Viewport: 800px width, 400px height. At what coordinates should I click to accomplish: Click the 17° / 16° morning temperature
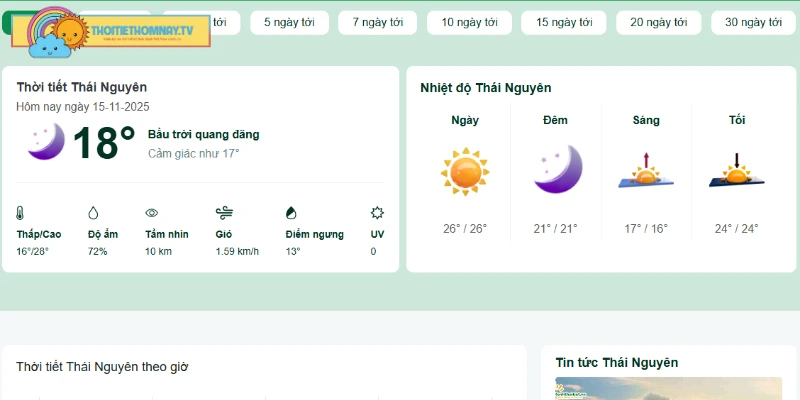(646, 229)
